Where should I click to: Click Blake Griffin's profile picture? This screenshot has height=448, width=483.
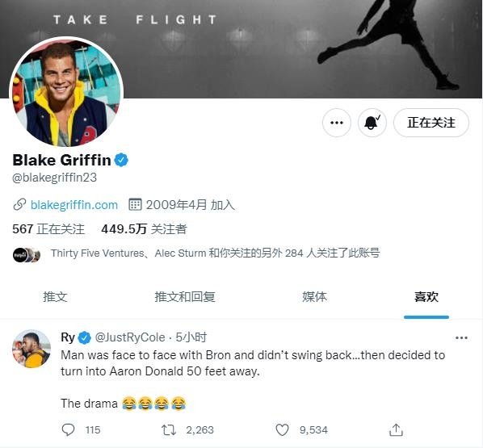pyautogui.click(x=66, y=92)
